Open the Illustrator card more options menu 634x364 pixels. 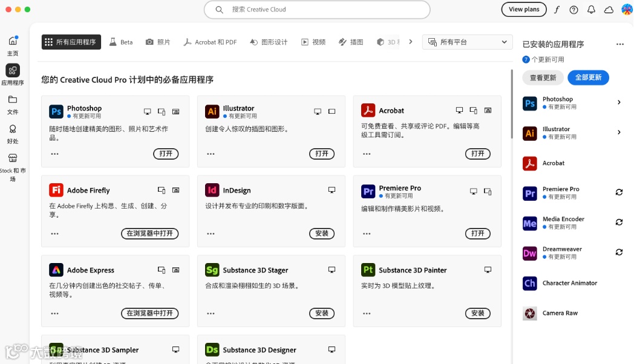click(211, 154)
